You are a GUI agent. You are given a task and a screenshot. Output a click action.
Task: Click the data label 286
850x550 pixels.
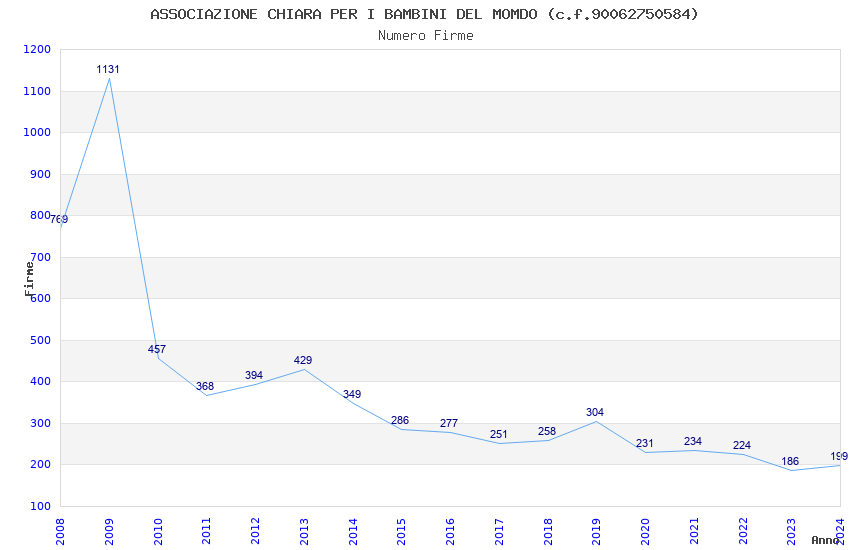point(400,420)
